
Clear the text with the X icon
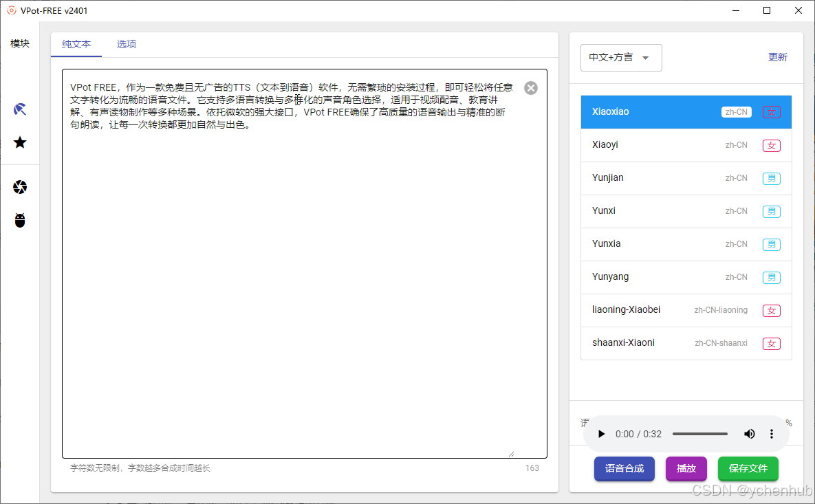click(531, 88)
